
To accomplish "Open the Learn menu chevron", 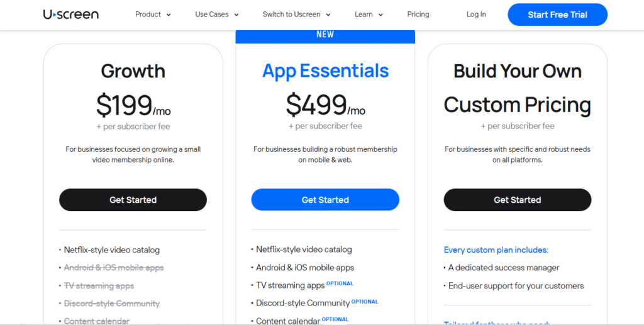I will click(380, 15).
